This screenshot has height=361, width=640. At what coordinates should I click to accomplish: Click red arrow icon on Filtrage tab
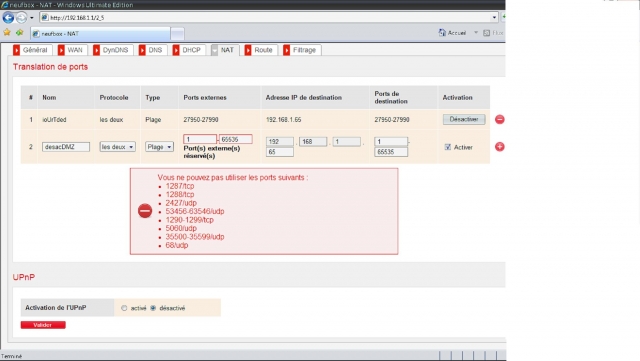(287, 50)
